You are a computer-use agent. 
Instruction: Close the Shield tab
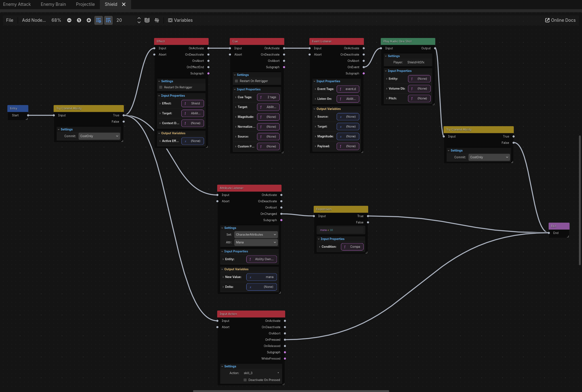[x=124, y=4]
